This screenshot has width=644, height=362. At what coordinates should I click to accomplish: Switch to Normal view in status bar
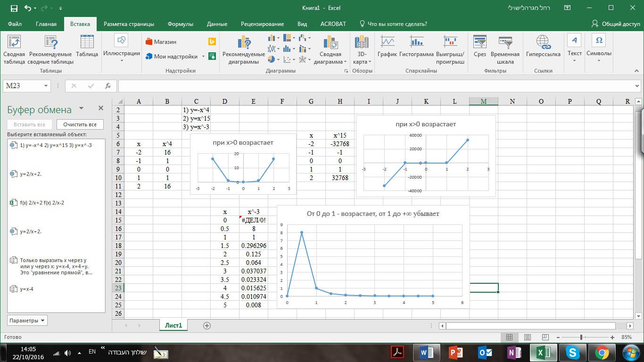(509, 337)
